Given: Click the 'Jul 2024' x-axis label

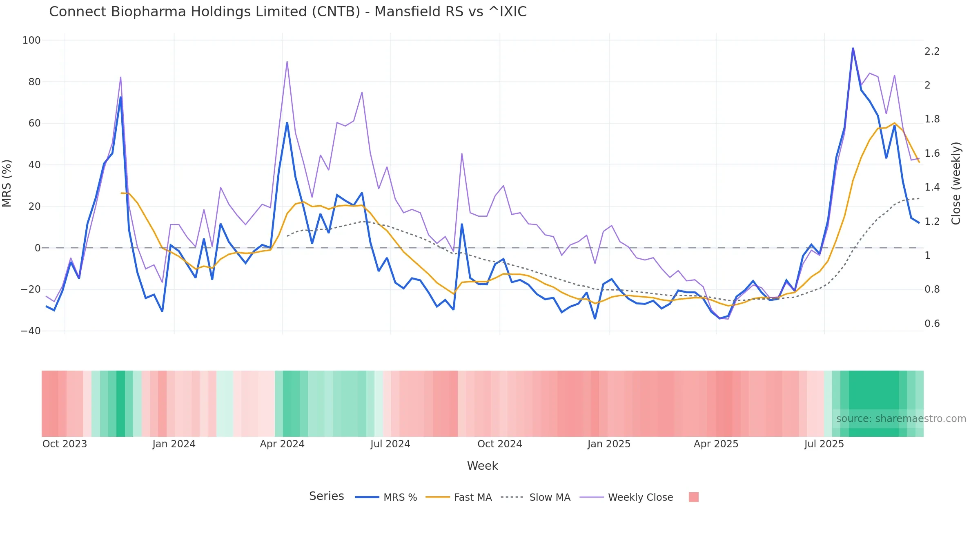Looking at the screenshot, I should click(390, 444).
